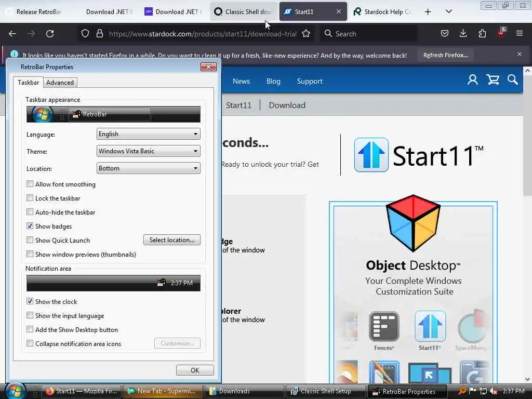This screenshot has height=399, width=532.
Task: Open the Theme dropdown showing Windows Vista Basic
Action: click(x=148, y=151)
